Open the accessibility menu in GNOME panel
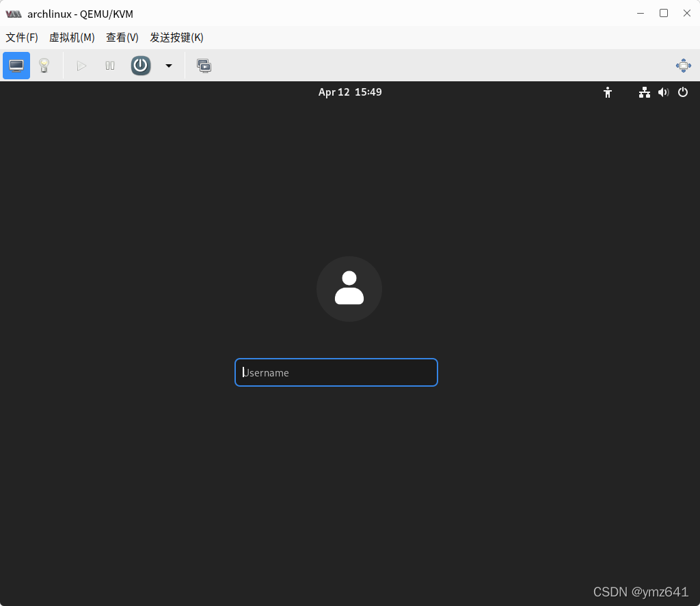This screenshot has height=606, width=700. 608,92
